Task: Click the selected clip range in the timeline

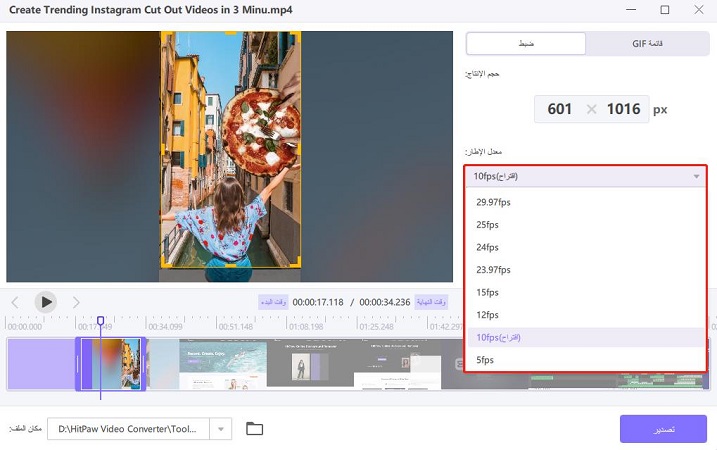Action: click(111, 364)
